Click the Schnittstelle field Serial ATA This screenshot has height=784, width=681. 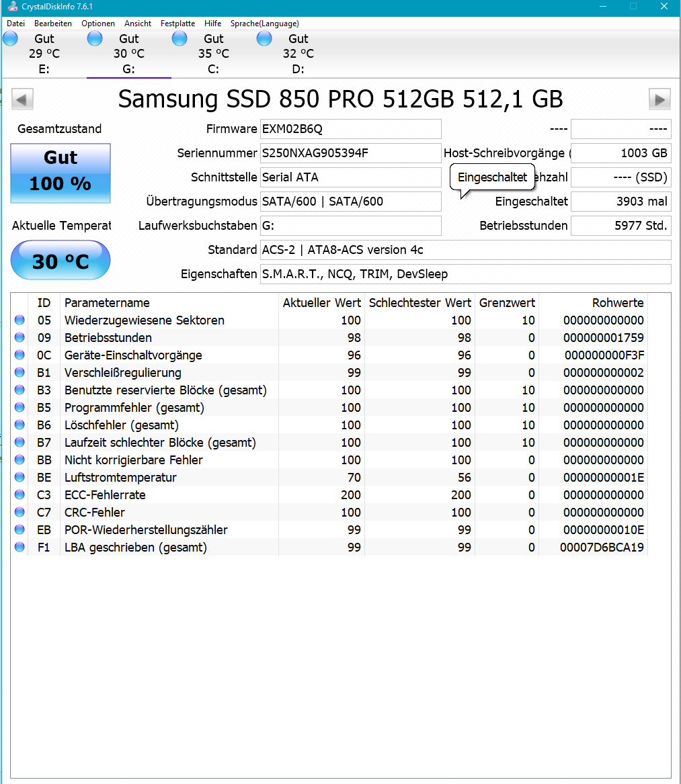tap(351, 177)
